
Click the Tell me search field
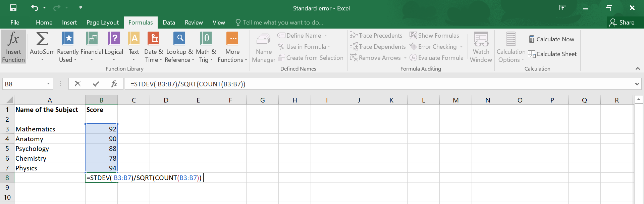(283, 23)
